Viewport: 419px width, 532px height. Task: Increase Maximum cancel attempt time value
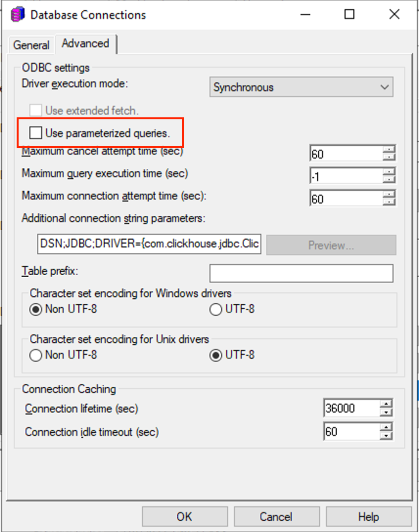(x=389, y=149)
